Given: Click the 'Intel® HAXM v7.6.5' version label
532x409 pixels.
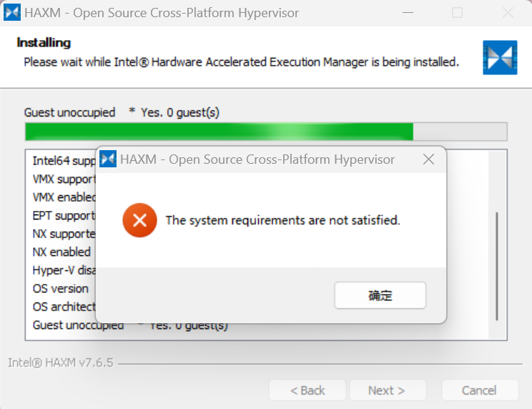Looking at the screenshot, I should pos(60,363).
